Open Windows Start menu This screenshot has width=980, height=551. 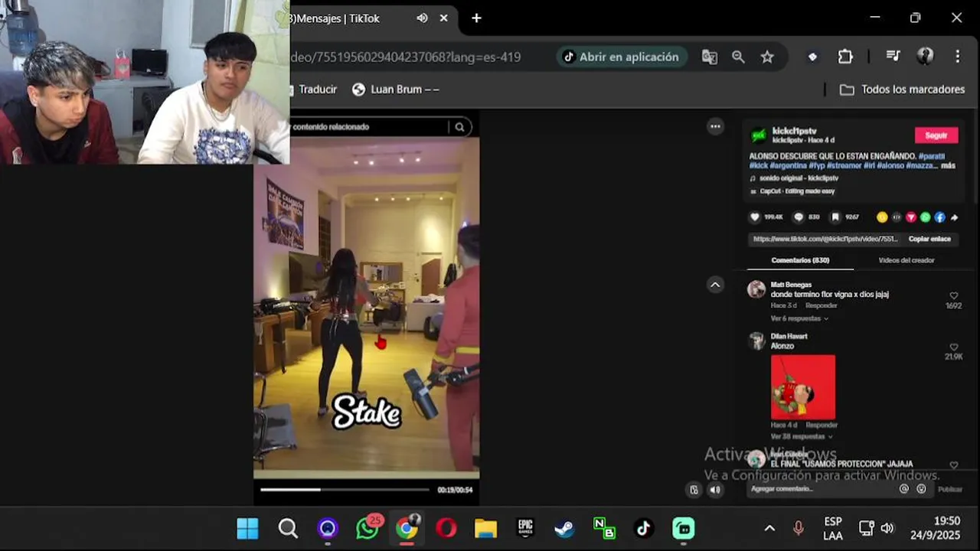[247, 528]
